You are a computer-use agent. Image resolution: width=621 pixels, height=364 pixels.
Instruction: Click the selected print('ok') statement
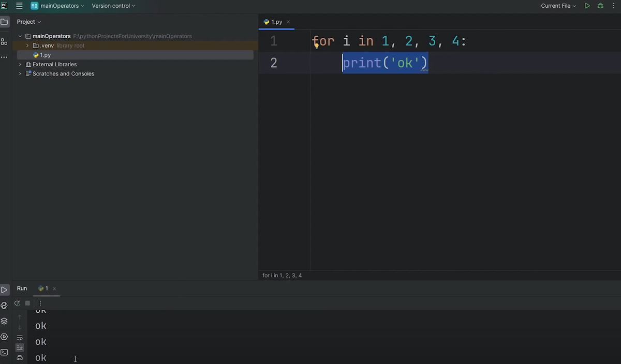point(385,63)
